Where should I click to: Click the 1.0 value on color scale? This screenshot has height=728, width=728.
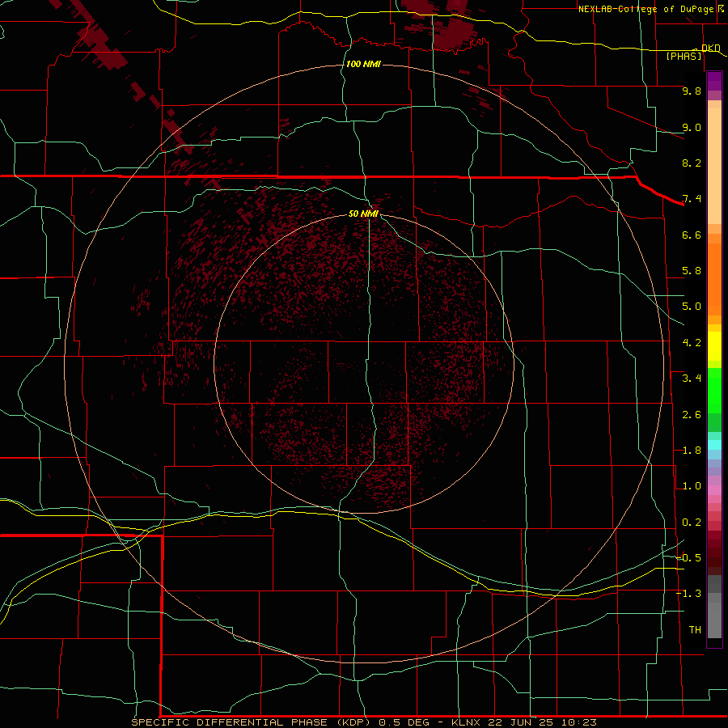click(x=692, y=486)
